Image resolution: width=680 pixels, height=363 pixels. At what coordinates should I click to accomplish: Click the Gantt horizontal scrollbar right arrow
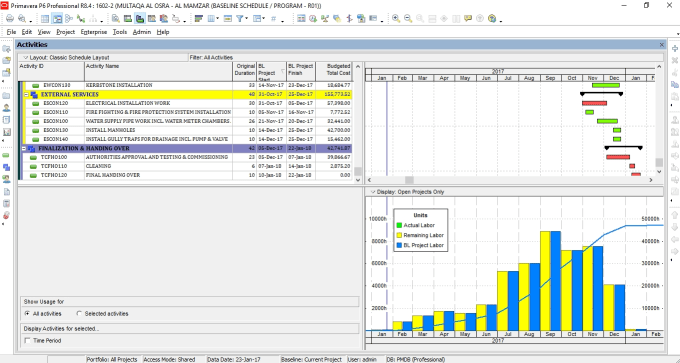pyautogui.click(x=651, y=180)
